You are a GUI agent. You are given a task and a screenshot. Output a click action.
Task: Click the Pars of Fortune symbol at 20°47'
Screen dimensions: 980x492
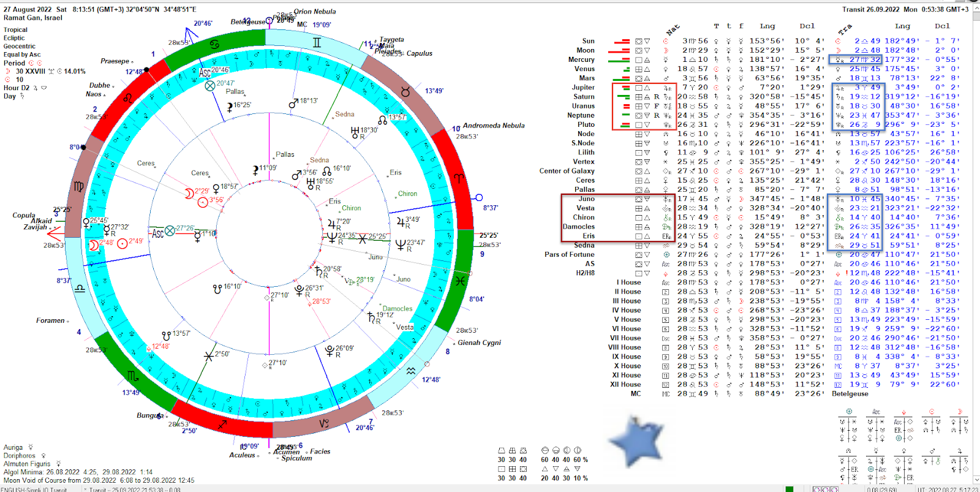point(210,86)
